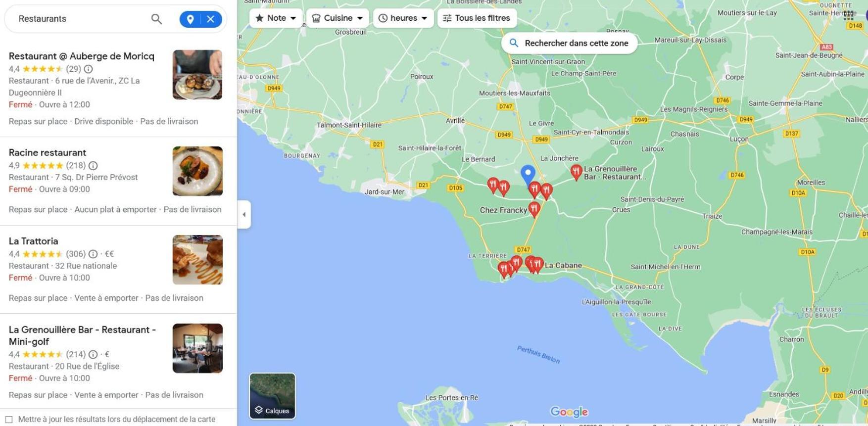Open the Calques layers switcher
The height and width of the screenshot is (426, 868).
click(x=272, y=396)
